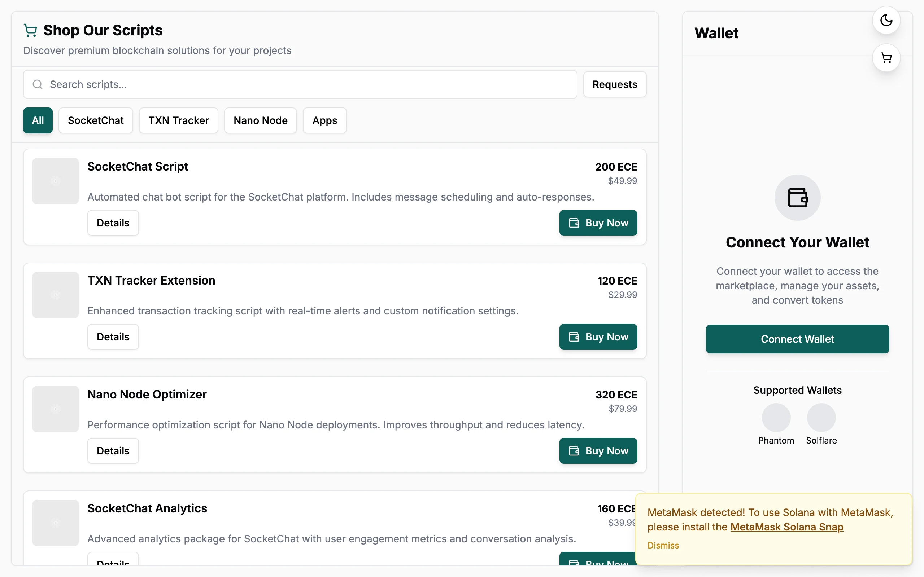Open the Nano Node Optimizer thumbnail image

[55, 409]
